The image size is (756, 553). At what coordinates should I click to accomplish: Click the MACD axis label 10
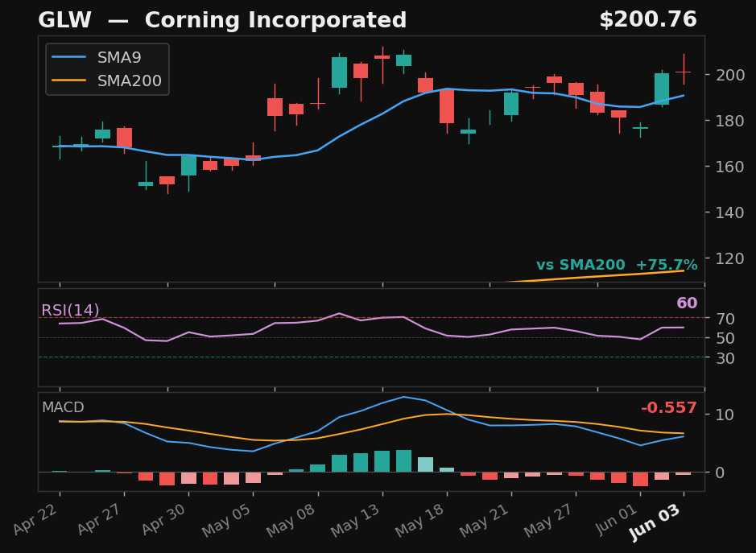725,415
